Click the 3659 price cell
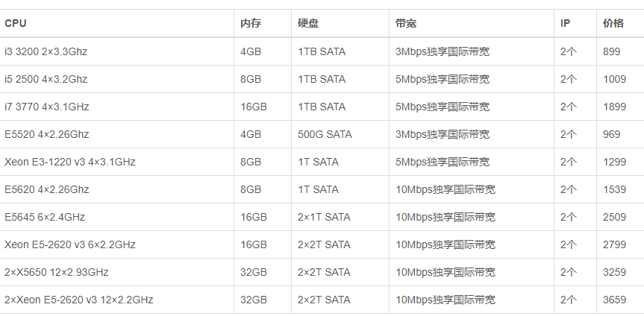This screenshot has height=316, width=644. (615, 300)
